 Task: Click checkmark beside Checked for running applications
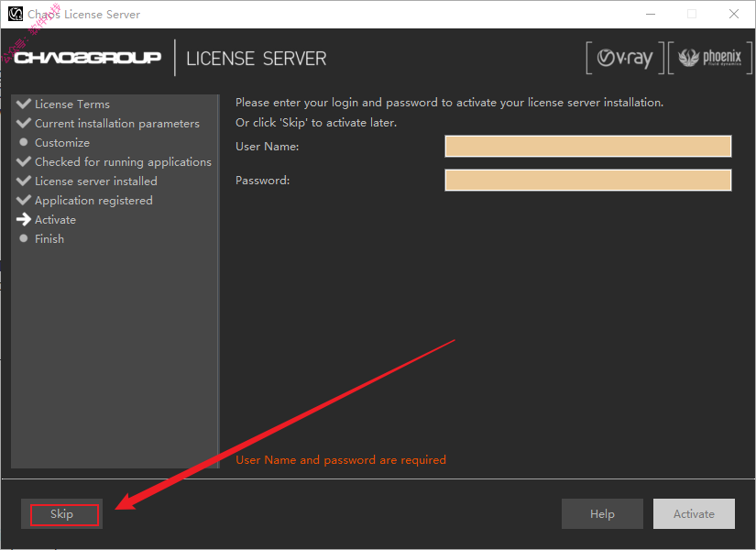pyautogui.click(x=23, y=161)
